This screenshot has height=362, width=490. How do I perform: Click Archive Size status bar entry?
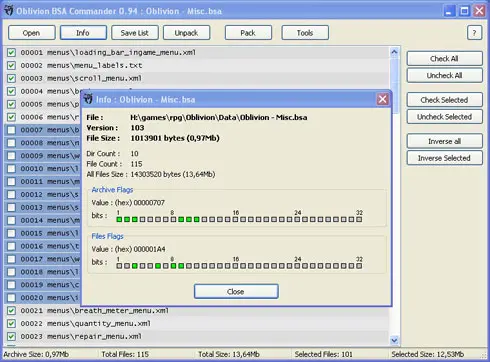[36, 354]
